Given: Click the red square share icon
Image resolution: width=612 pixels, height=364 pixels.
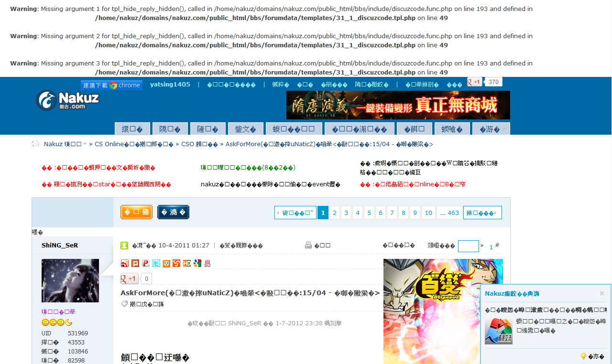Looking at the screenshot, I should (x=135, y=263).
